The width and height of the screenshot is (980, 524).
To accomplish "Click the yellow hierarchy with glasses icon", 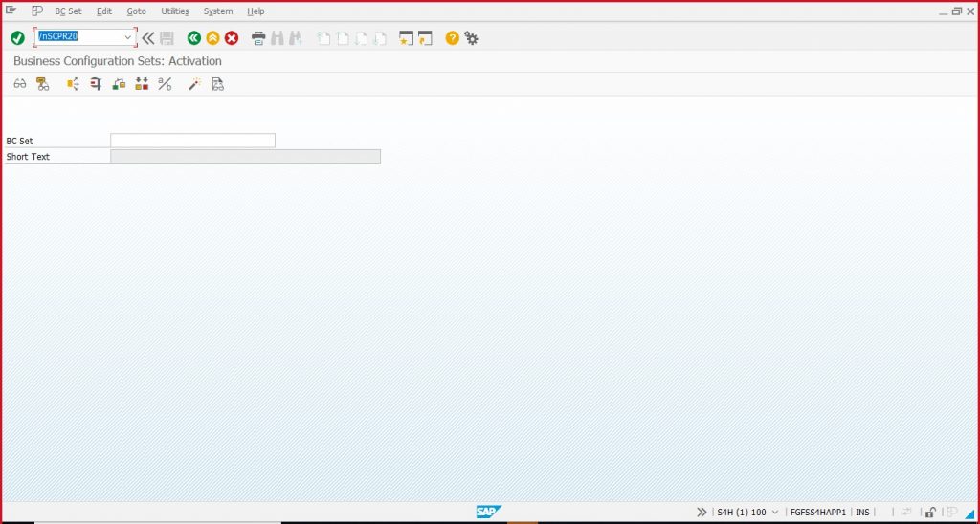I will point(42,84).
